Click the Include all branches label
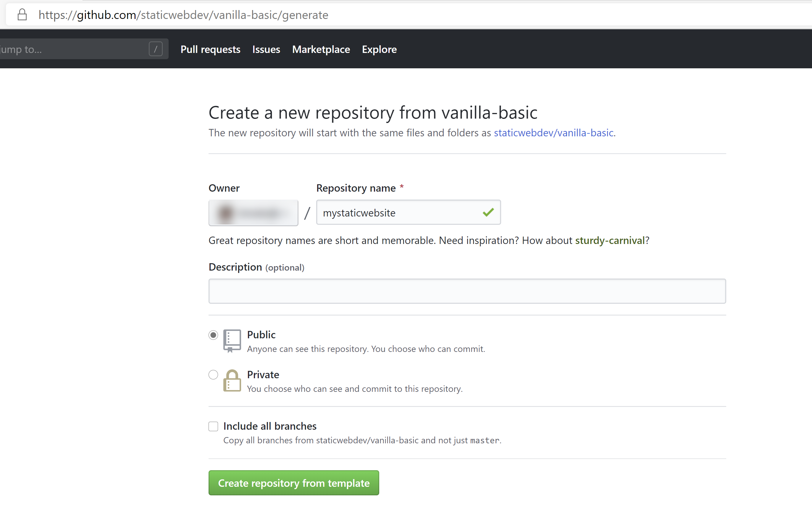The image size is (812, 519). [270, 426]
